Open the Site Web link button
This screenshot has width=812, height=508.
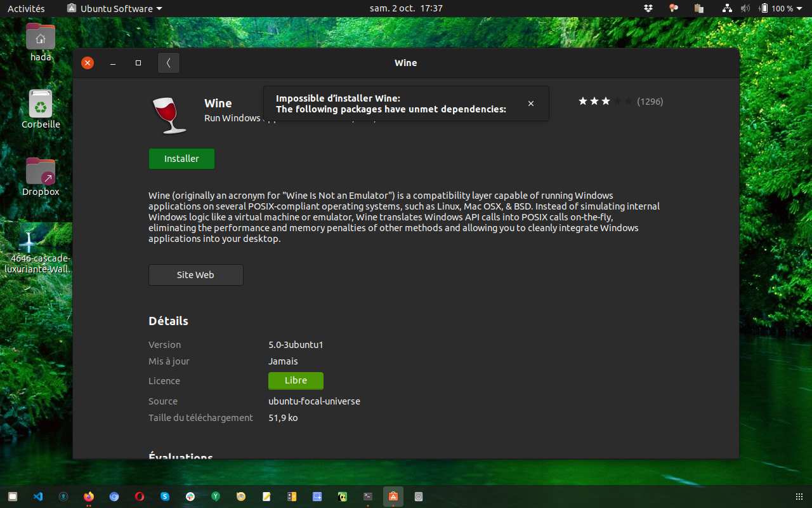pyautogui.click(x=195, y=275)
